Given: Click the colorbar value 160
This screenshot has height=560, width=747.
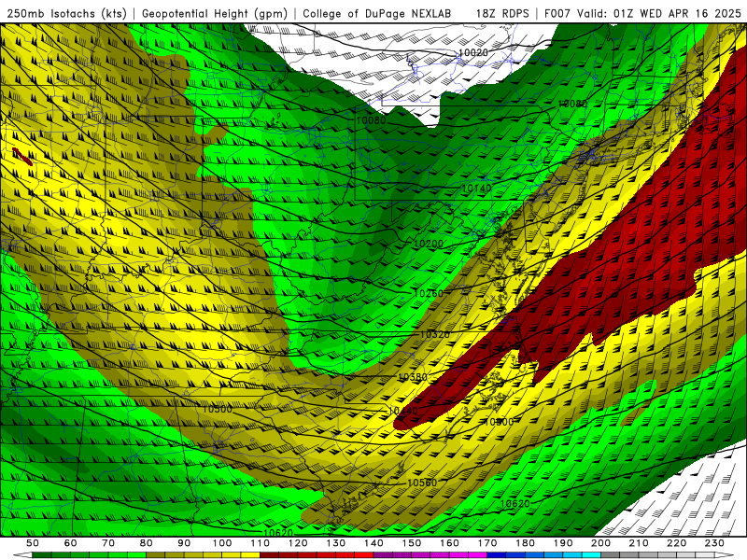Looking at the screenshot, I should pos(450,543).
